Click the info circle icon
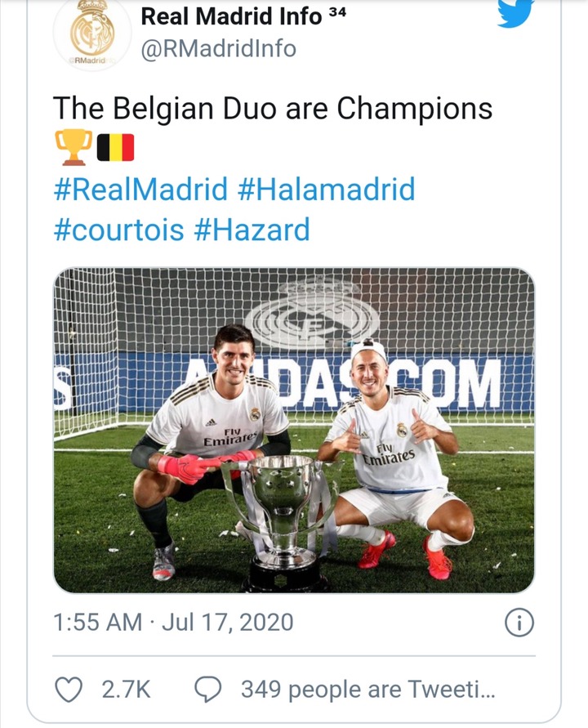588x728 pixels. (x=519, y=622)
